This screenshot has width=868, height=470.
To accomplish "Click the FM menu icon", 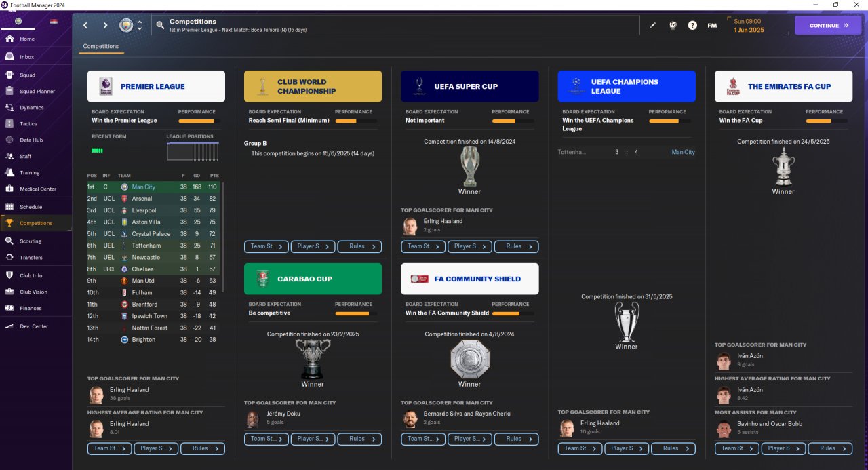I will (712, 25).
